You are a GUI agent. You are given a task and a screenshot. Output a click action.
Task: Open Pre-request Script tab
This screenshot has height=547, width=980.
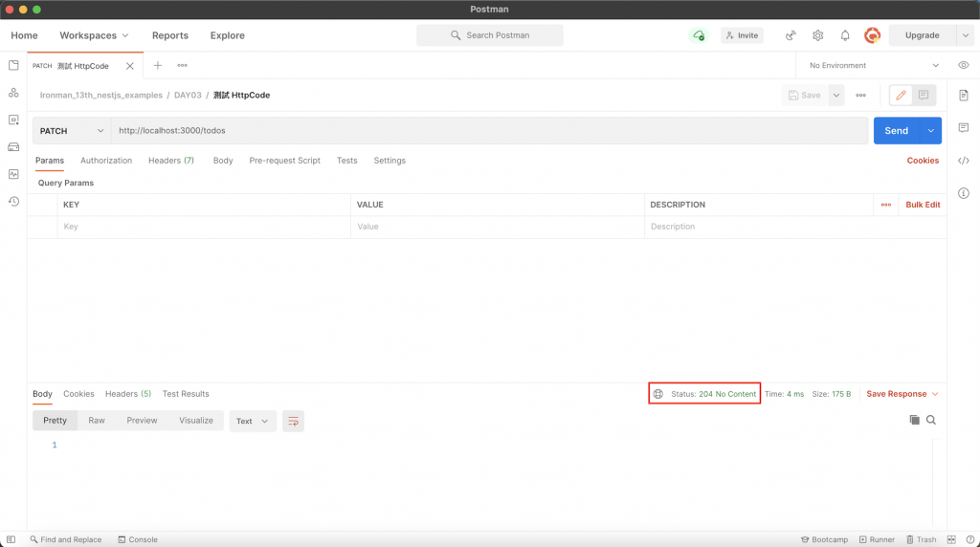pyautogui.click(x=284, y=161)
